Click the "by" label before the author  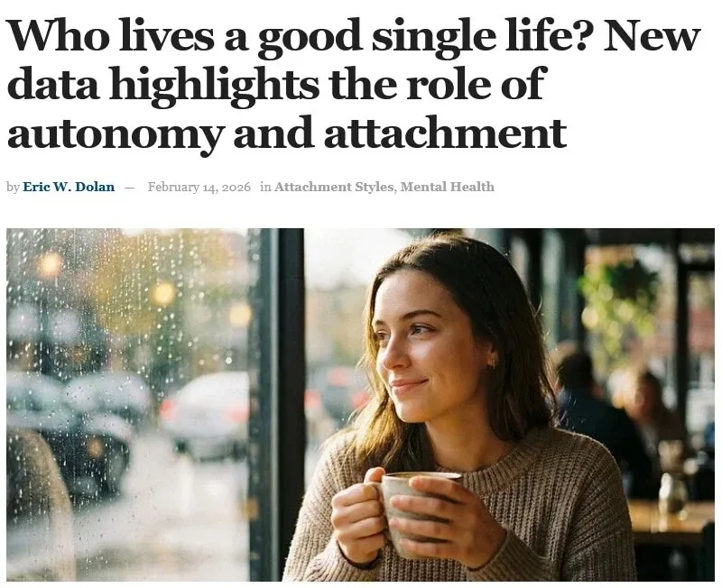click(13, 187)
